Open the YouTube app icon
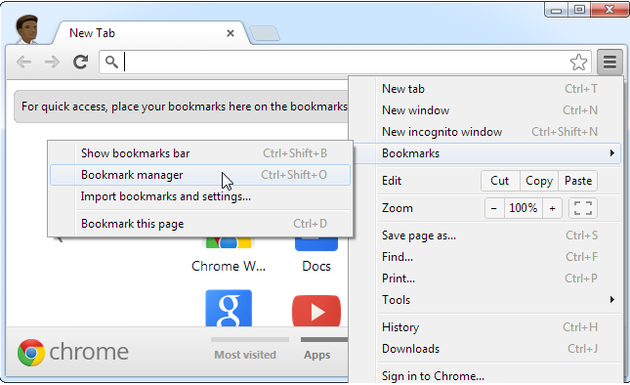630x385 pixels. (x=316, y=311)
